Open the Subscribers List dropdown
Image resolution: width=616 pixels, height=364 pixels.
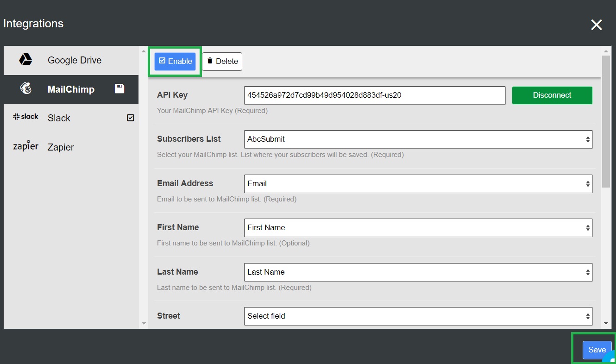(x=418, y=139)
